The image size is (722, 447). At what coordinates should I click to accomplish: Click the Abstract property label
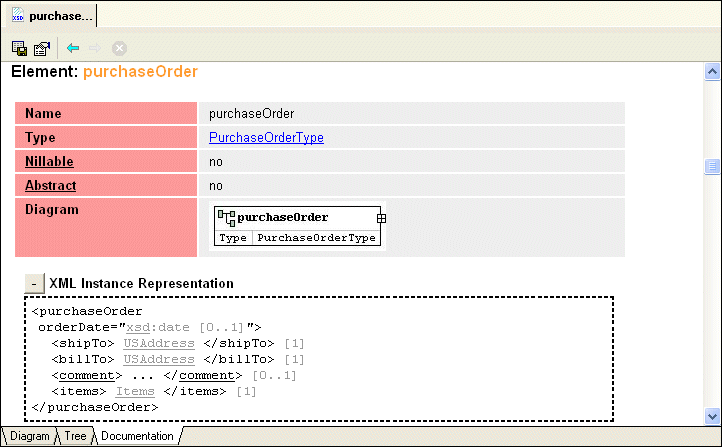(x=50, y=185)
